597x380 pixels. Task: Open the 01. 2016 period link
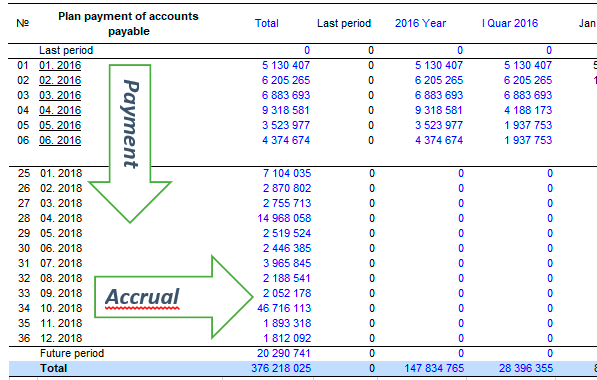coord(60,65)
